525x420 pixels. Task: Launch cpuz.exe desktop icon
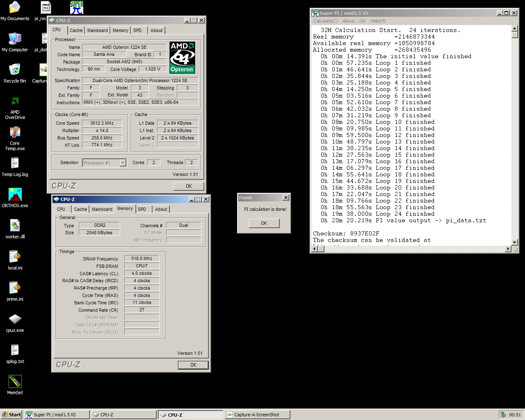(15, 322)
